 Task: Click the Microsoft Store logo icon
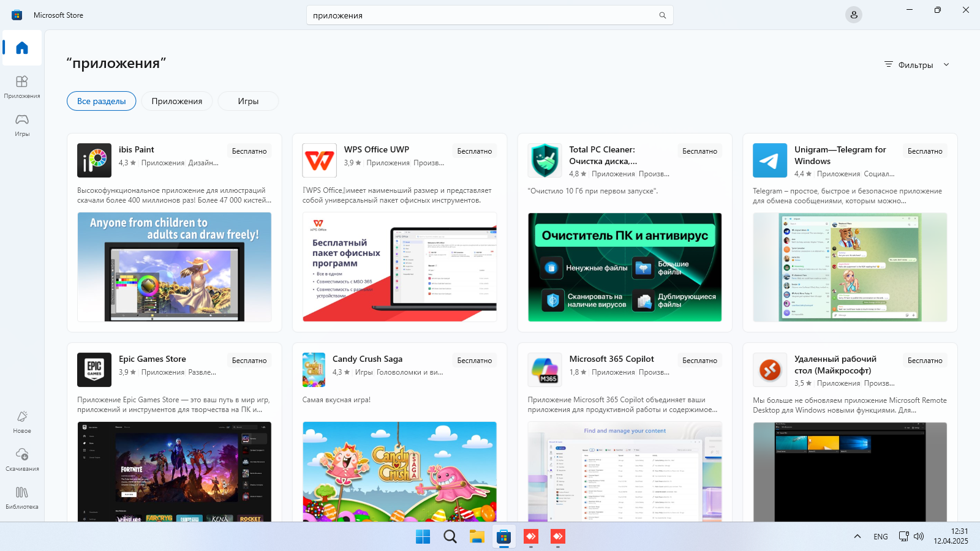click(17, 15)
